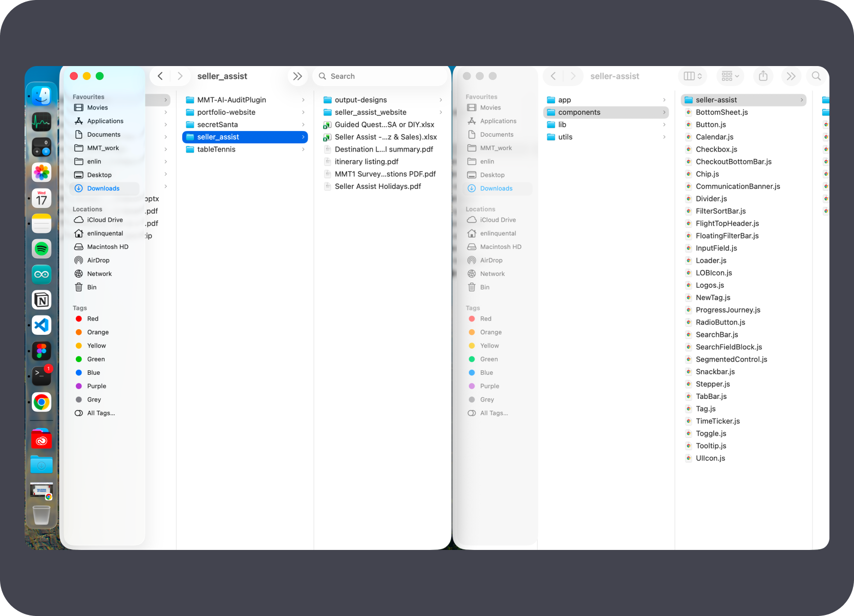This screenshot has height=616, width=854.
Task: Open the Downloads stack in Dock
Action: coord(41,464)
